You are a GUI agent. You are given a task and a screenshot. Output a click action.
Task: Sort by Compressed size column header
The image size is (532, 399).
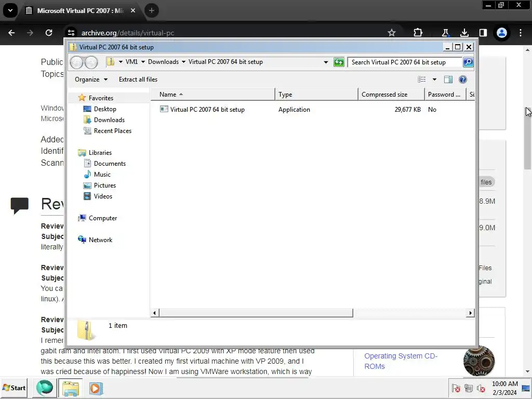coord(391,95)
